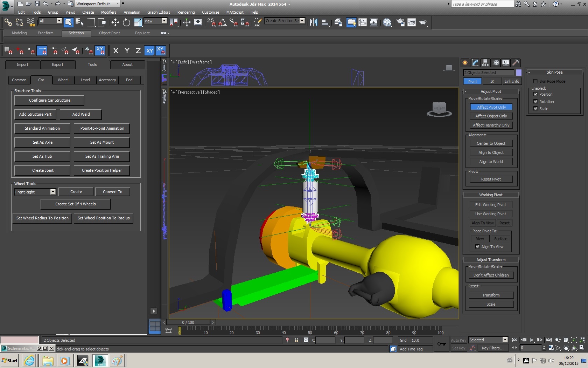Click the Mirror tool icon
This screenshot has width=588, height=368.
coord(313,22)
